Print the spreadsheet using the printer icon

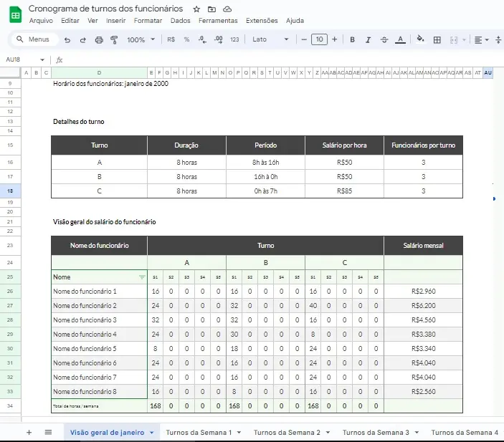pos(99,40)
